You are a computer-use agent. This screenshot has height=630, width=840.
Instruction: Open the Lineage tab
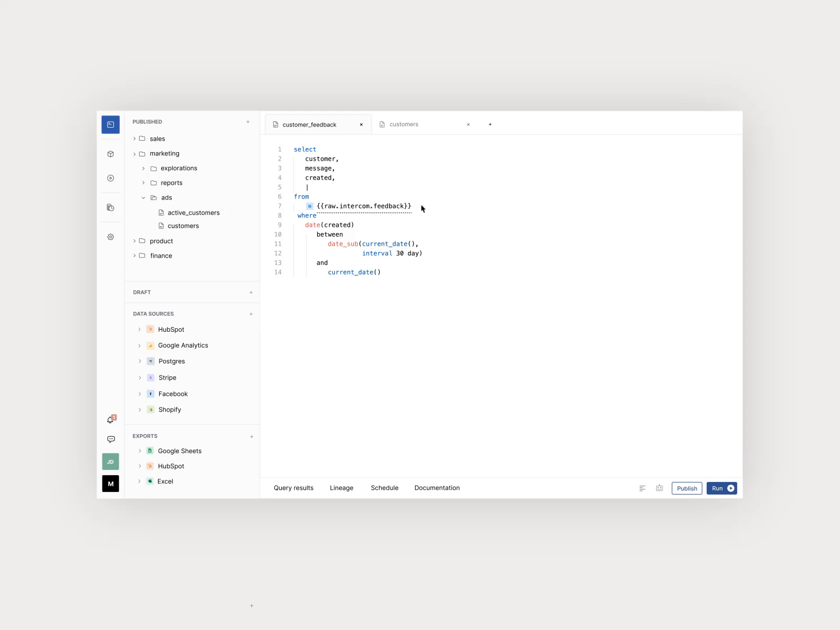point(341,488)
